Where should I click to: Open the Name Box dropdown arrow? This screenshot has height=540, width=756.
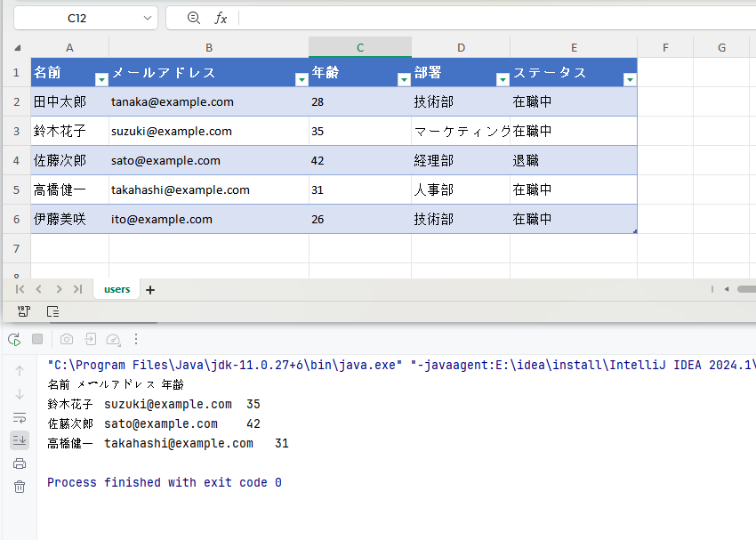click(147, 19)
